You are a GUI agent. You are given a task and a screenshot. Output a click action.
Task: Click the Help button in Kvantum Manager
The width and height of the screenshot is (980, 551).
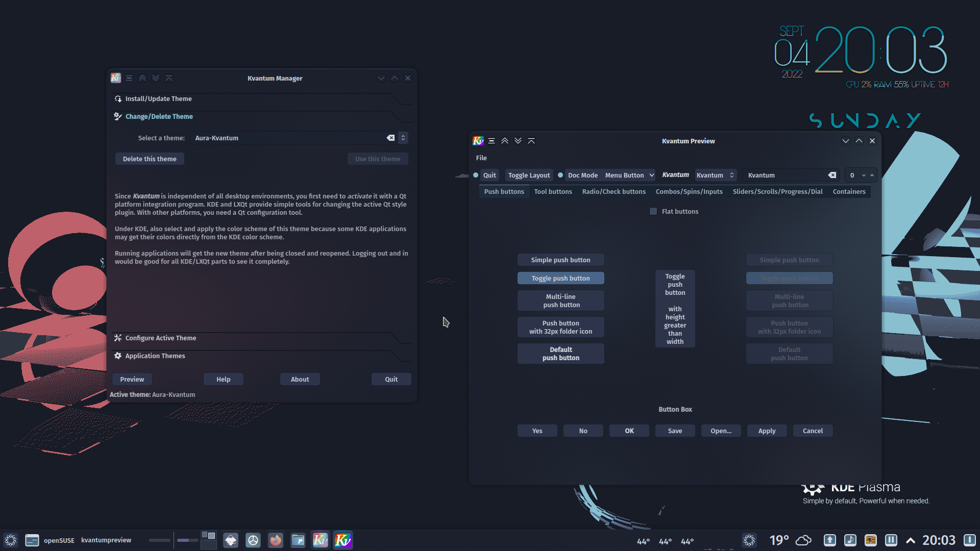224,379
